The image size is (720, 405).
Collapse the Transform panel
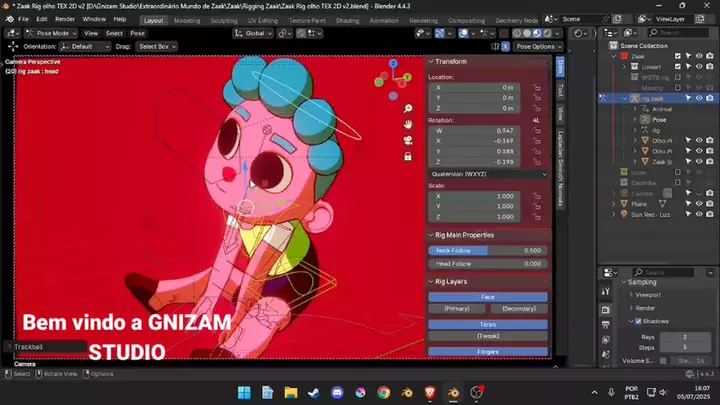pos(448,62)
